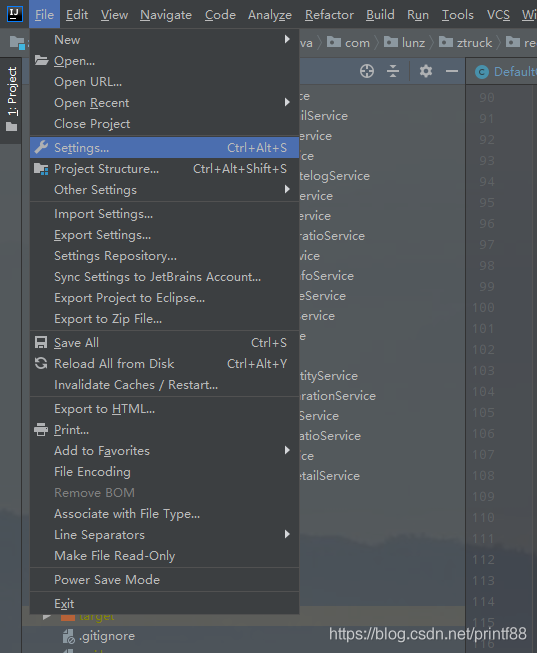Click the IntelliJ IDEA logo icon
537x653 pixels.
click(15, 14)
